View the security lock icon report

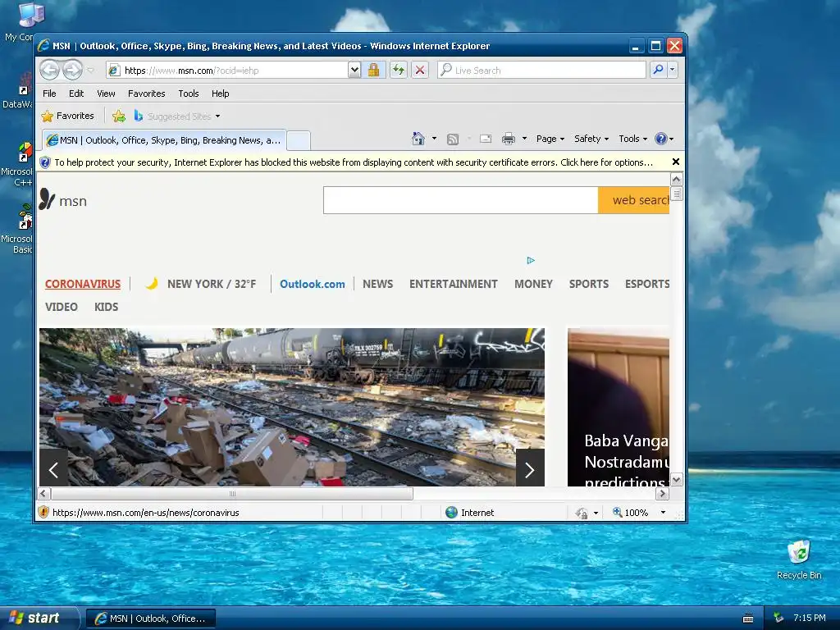pos(373,71)
